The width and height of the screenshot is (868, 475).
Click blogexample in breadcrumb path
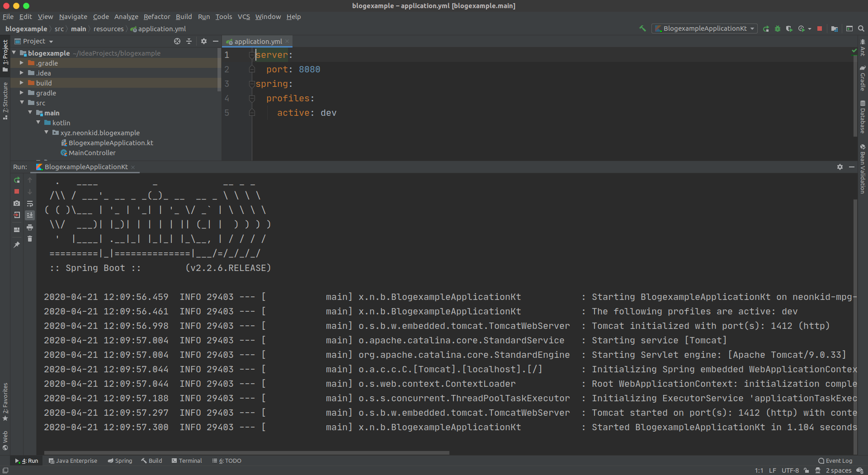click(26, 29)
